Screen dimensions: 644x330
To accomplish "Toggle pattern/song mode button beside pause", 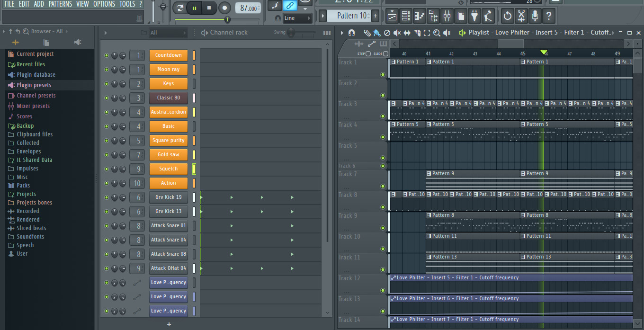I will click(x=180, y=8).
